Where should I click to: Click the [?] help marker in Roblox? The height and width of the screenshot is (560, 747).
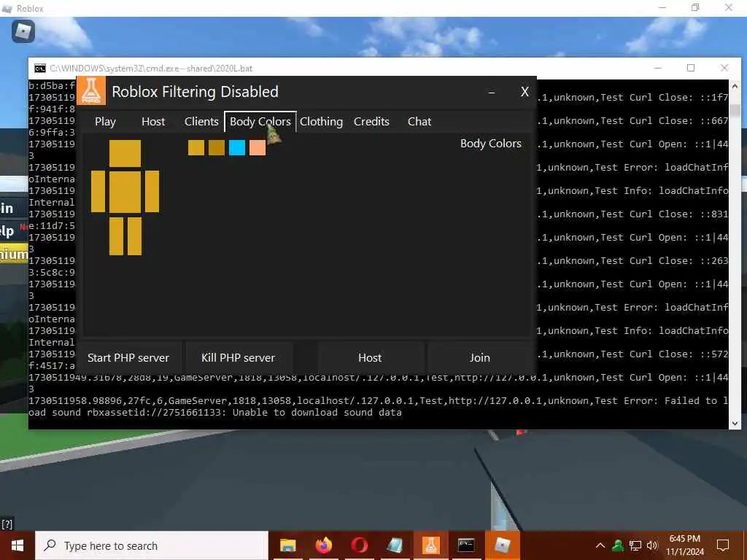7,524
